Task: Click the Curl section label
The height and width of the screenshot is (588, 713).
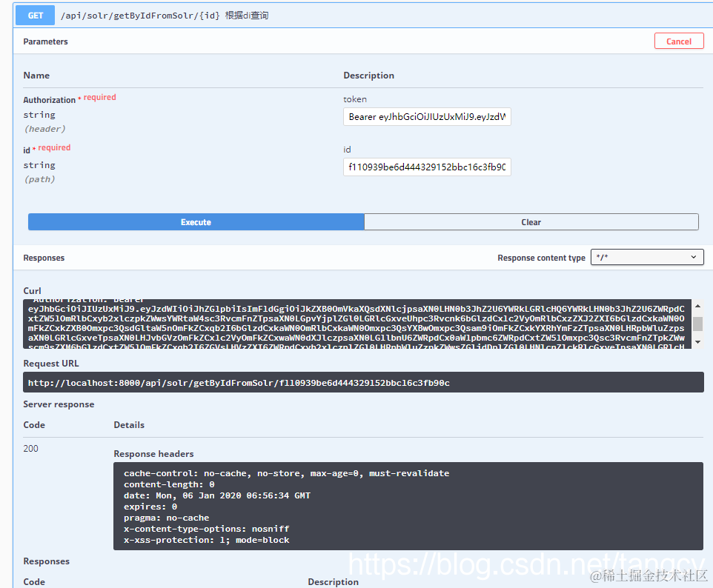Action: pyautogui.click(x=33, y=291)
